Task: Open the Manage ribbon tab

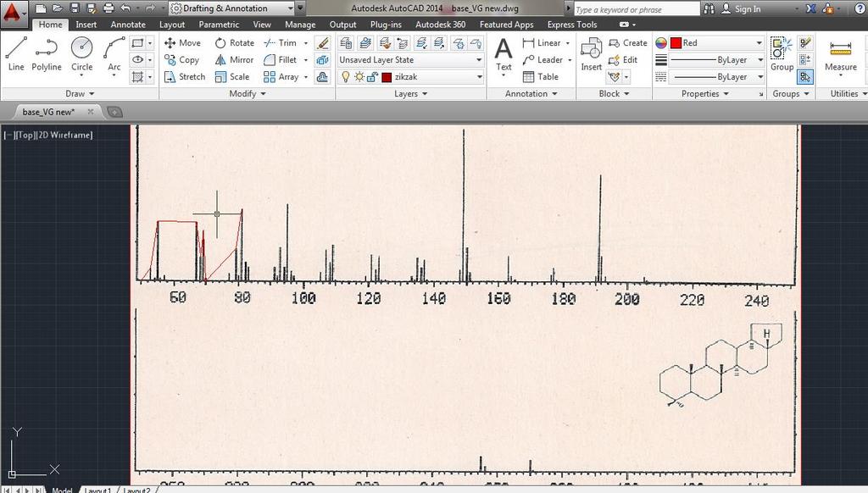Action: 300,25
